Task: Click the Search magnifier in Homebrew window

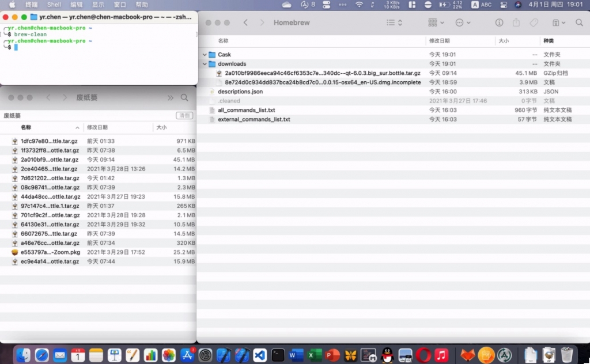Action: tap(579, 22)
